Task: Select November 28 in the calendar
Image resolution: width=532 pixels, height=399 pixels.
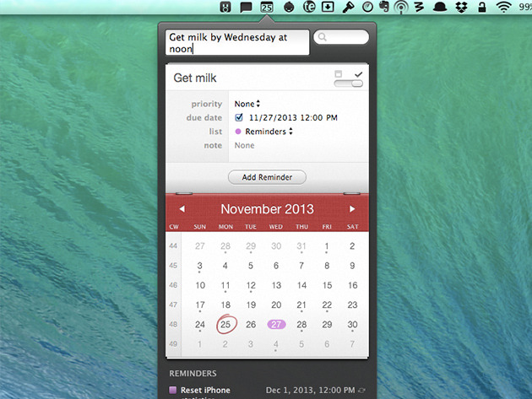Action: (x=301, y=325)
